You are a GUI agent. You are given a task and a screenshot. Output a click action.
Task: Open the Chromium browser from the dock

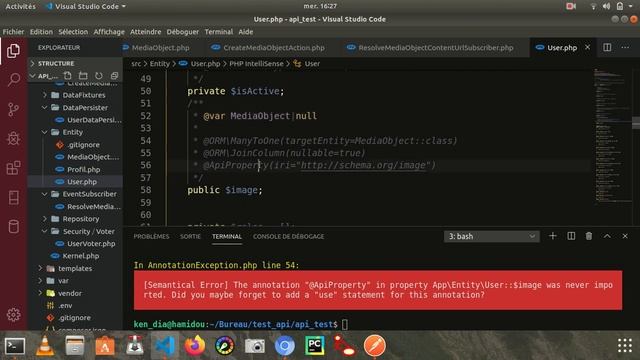284,346
